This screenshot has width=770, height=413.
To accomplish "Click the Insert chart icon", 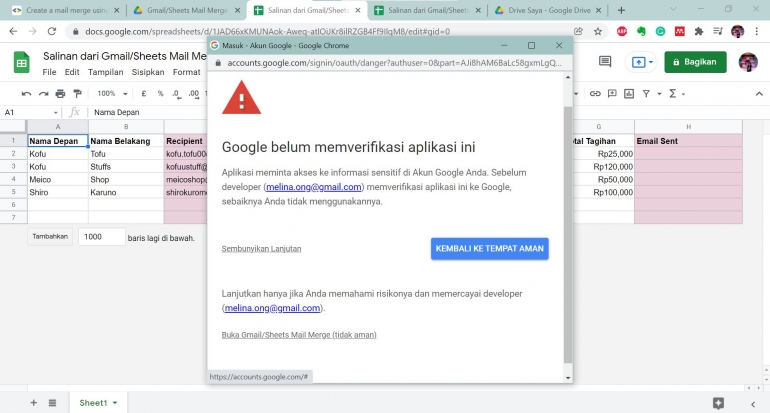I will pos(629,93).
